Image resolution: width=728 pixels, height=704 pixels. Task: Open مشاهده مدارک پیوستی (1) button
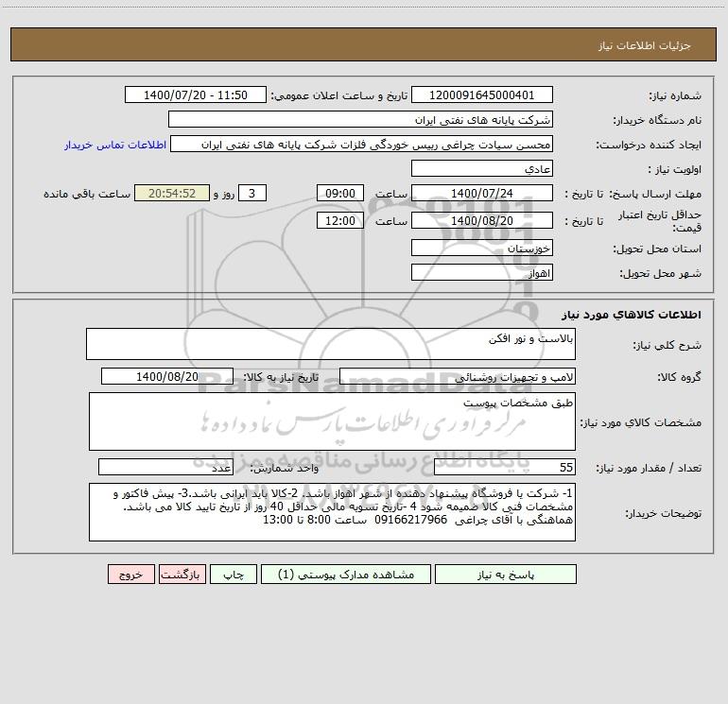click(346, 574)
